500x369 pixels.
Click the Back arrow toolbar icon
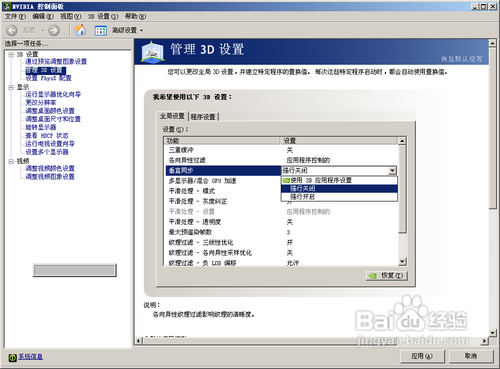(x=12, y=30)
